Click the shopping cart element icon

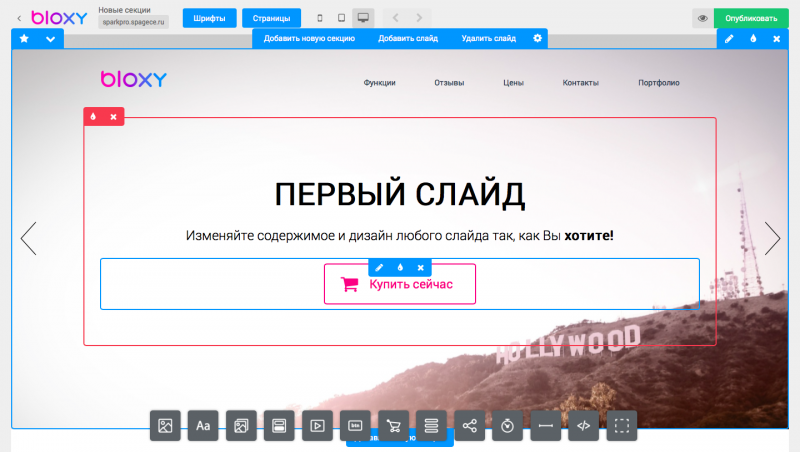pos(393,425)
